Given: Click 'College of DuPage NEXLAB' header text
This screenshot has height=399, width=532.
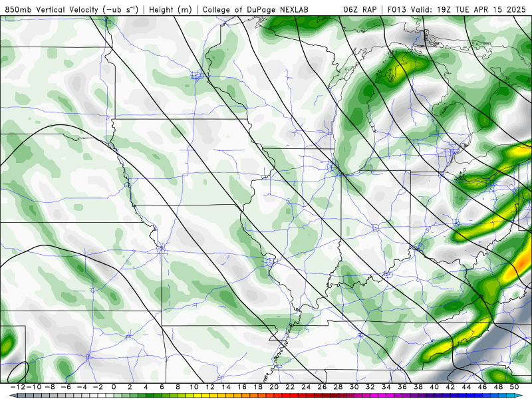Looking at the screenshot, I should tap(255, 9).
